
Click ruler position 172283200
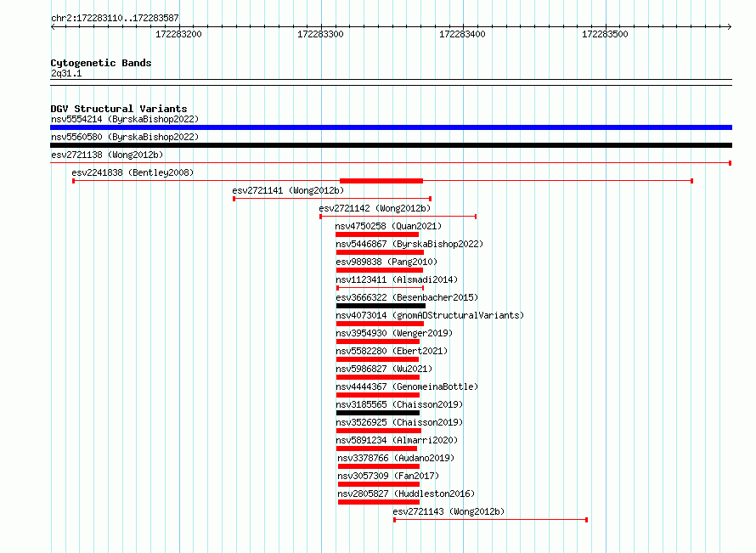pyautogui.click(x=178, y=34)
